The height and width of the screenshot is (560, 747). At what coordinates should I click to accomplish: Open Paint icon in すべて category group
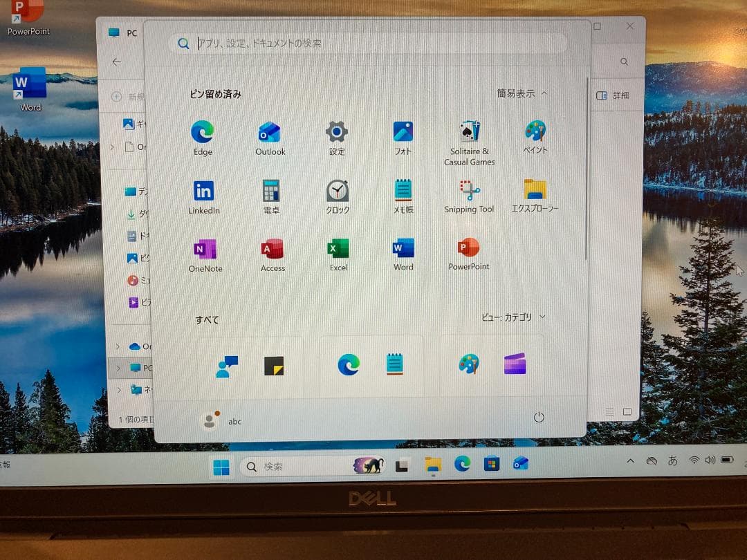click(x=469, y=364)
